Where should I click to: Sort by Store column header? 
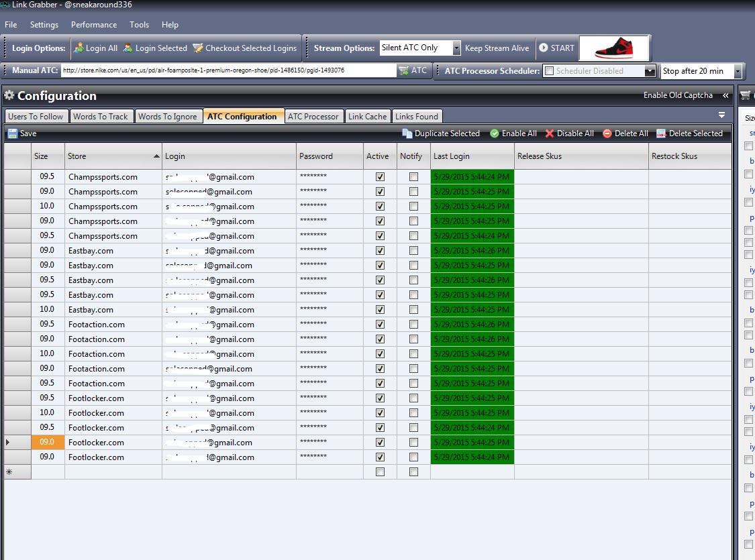(x=113, y=156)
